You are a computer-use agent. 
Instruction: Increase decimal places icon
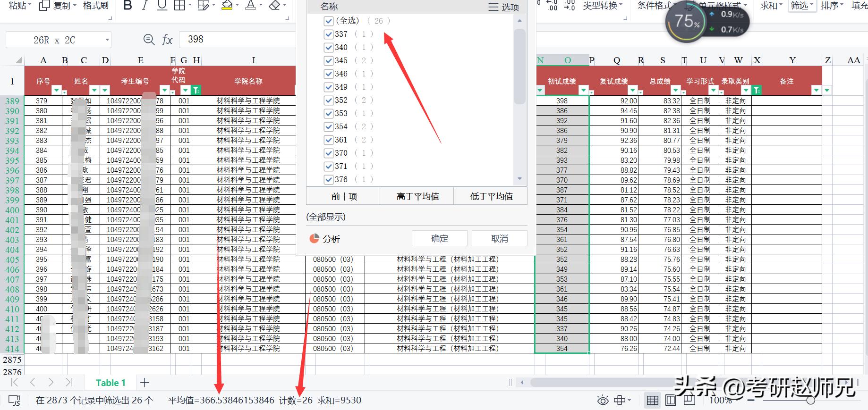[x=552, y=6]
